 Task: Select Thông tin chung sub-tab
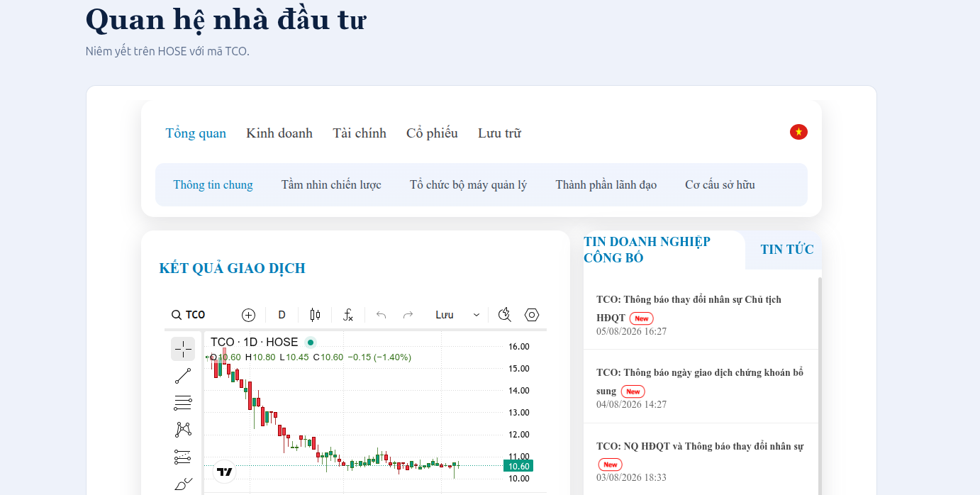(x=213, y=185)
